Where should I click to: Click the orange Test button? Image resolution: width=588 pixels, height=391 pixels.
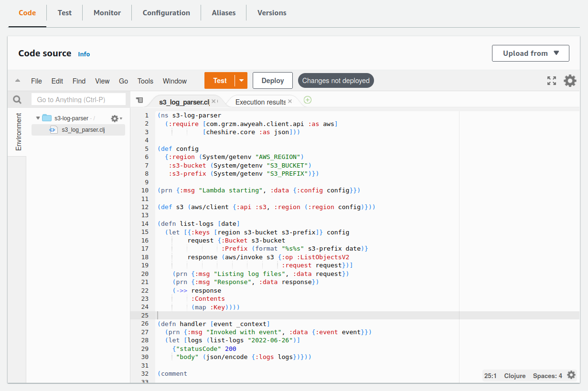pyautogui.click(x=220, y=81)
